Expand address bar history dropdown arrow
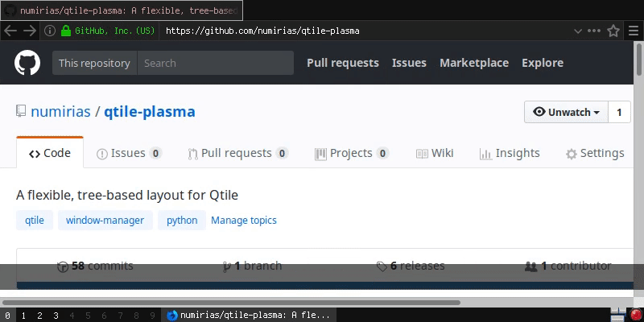Viewport: 644px width, 322px height. [577, 31]
